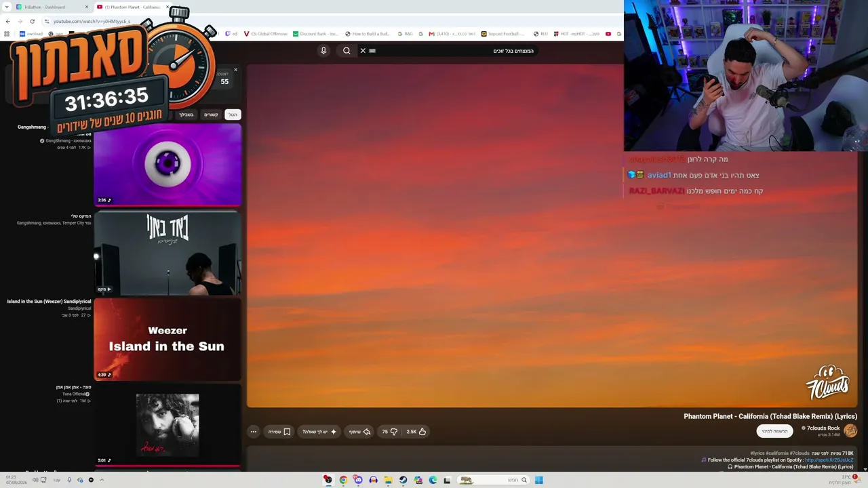Select the Phantom Planet YouTube browser tab
This screenshot has height=488, width=868.
pyautogui.click(x=132, y=7)
